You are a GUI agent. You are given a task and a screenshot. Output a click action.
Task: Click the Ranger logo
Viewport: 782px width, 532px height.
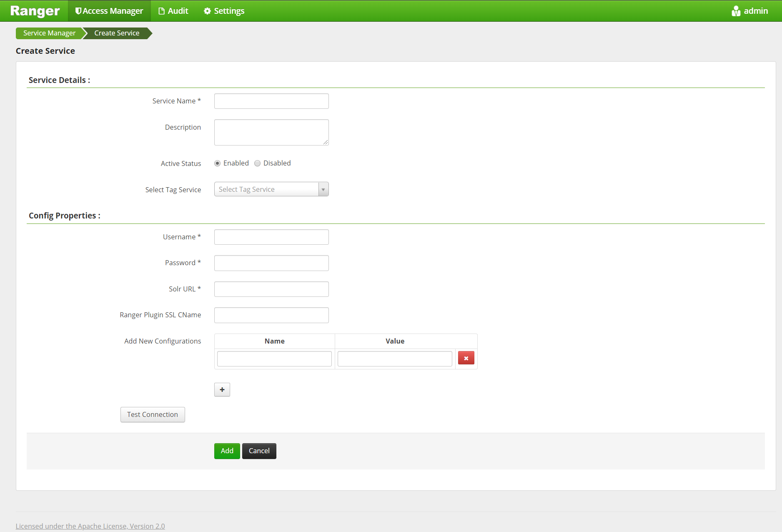[x=35, y=10]
